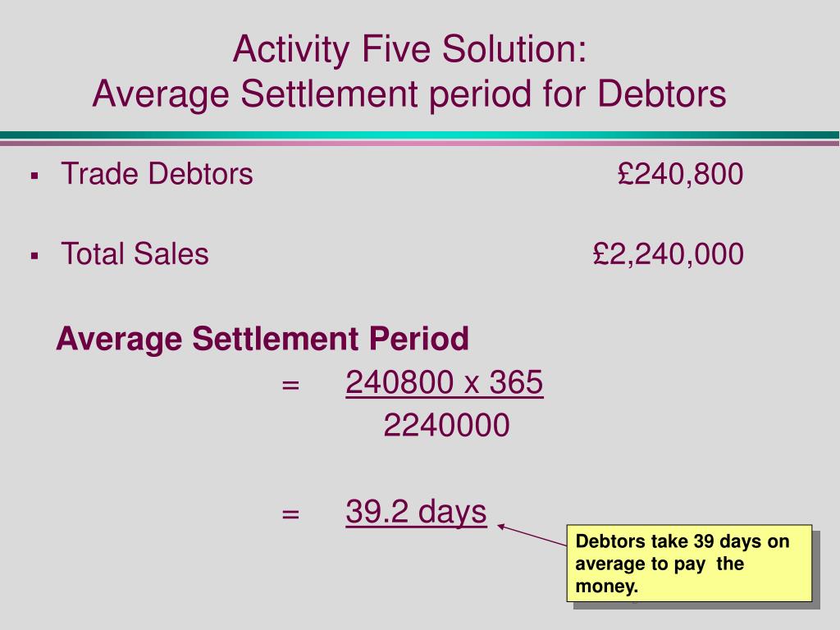Screen dimensions: 840x630
Task: Select 'Debtors take 39 days on' callout text
Action: [x=682, y=541]
